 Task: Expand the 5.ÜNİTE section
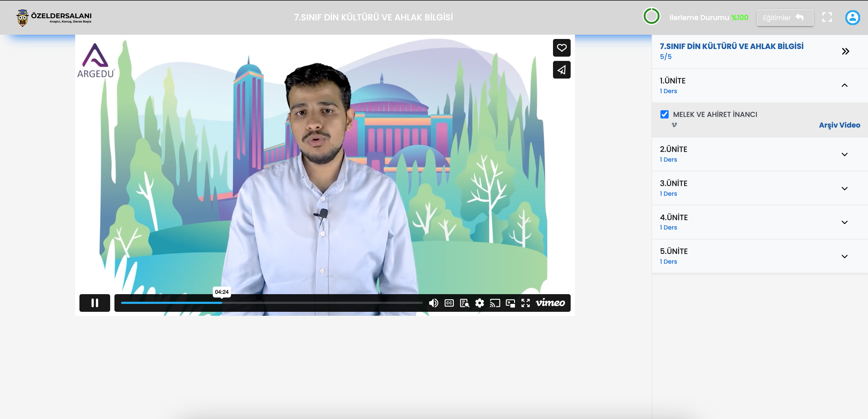tap(844, 256)
